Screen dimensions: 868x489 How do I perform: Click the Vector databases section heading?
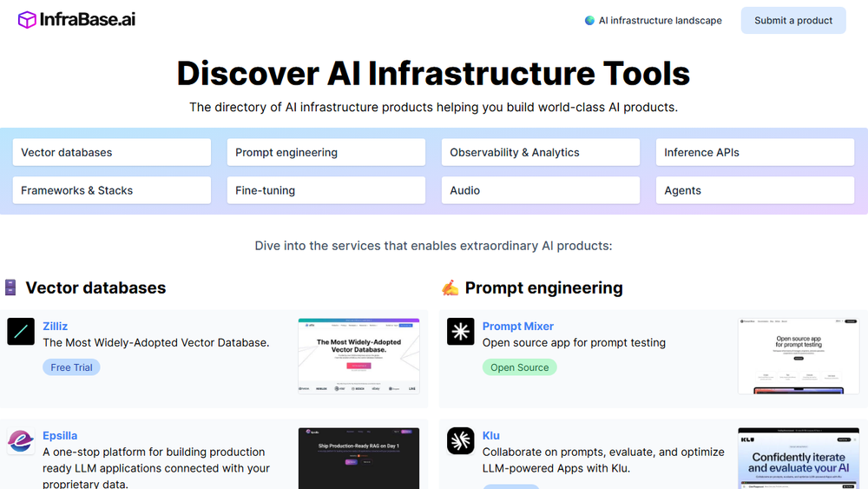pyautogui.click(x=95, y=288)
